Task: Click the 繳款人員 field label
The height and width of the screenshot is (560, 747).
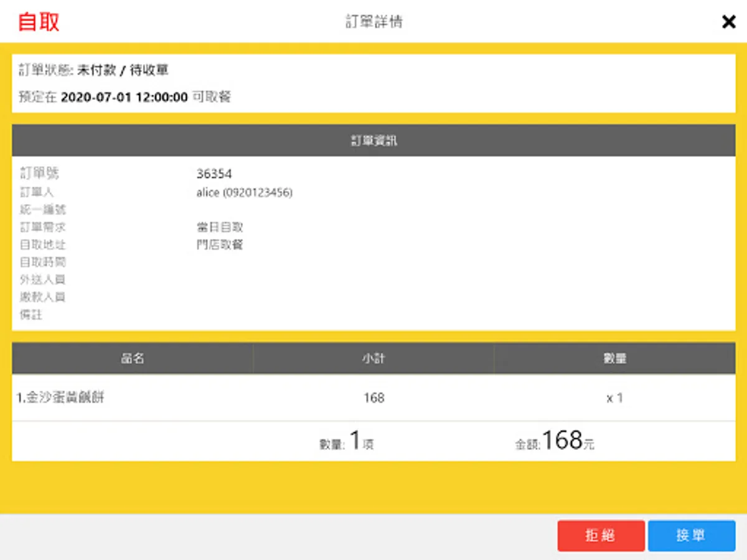Action: coord(43,297)
